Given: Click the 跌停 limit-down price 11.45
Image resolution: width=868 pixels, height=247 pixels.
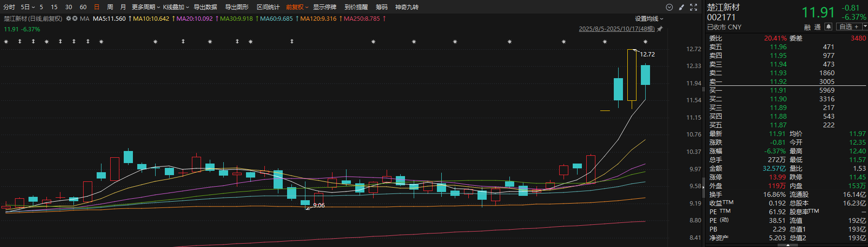Looking at the screenshot, I should click(858, 177).
